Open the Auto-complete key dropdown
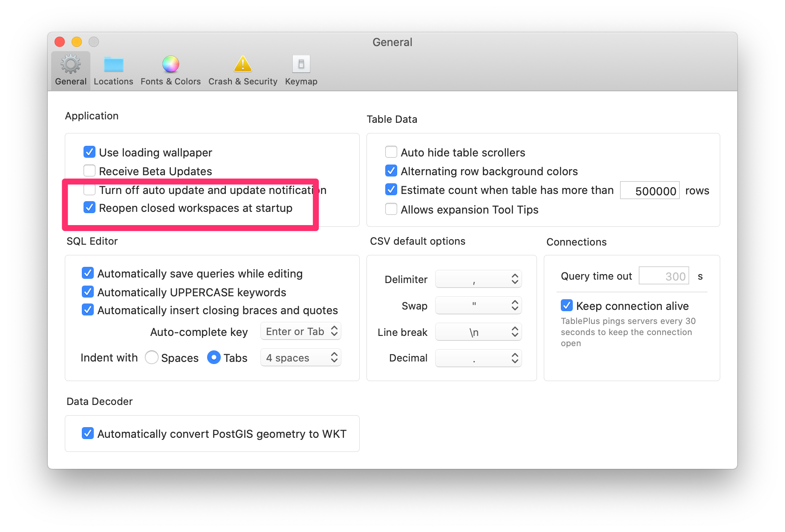The height and width of the screenshot is (532, 785). pos(300,331)
